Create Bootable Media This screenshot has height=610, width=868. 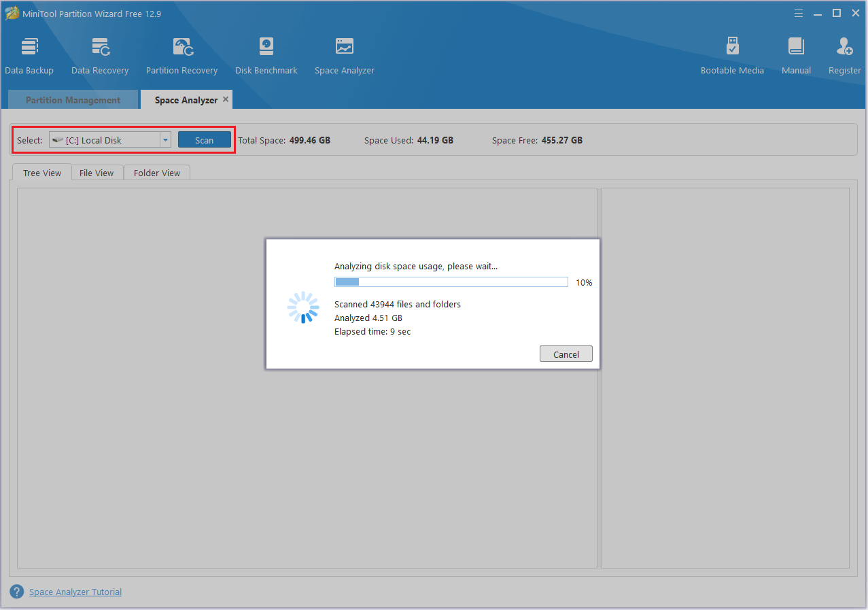point(732,56)
